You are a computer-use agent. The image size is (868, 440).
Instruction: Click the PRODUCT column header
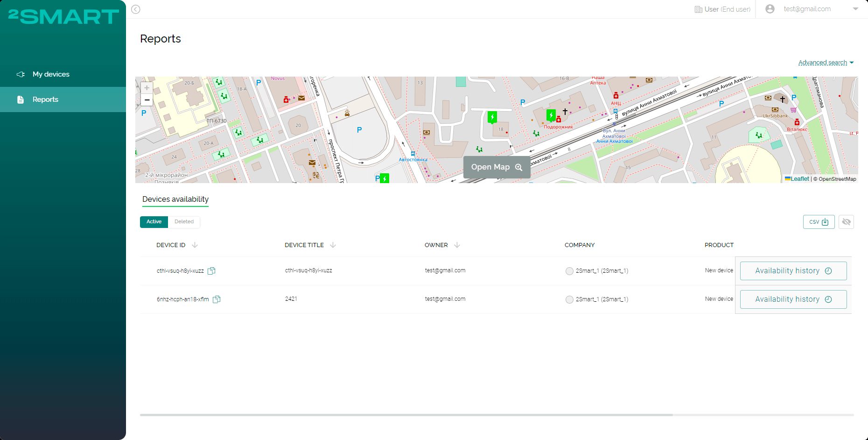(719, 245)
